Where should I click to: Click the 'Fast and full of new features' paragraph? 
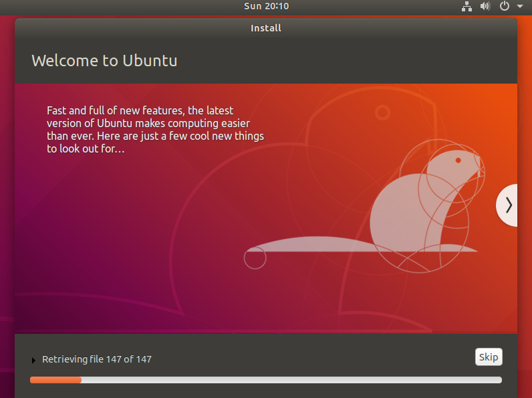point(156,129)
